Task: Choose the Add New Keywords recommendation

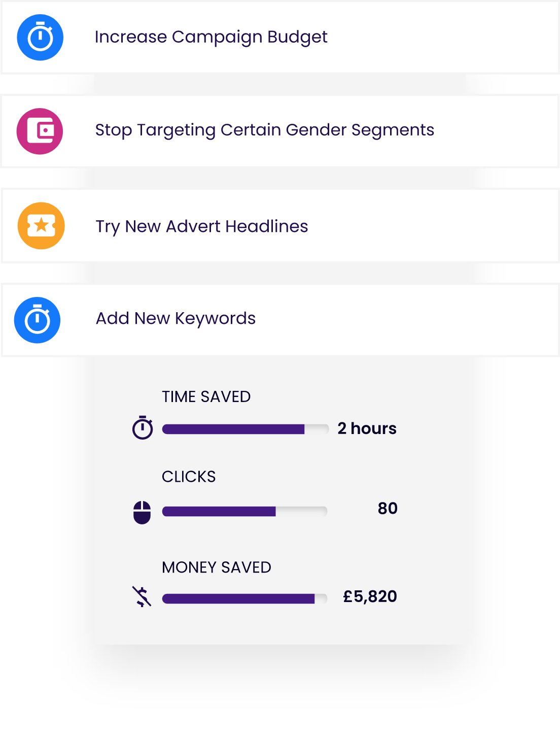Action: pos(176,318)
